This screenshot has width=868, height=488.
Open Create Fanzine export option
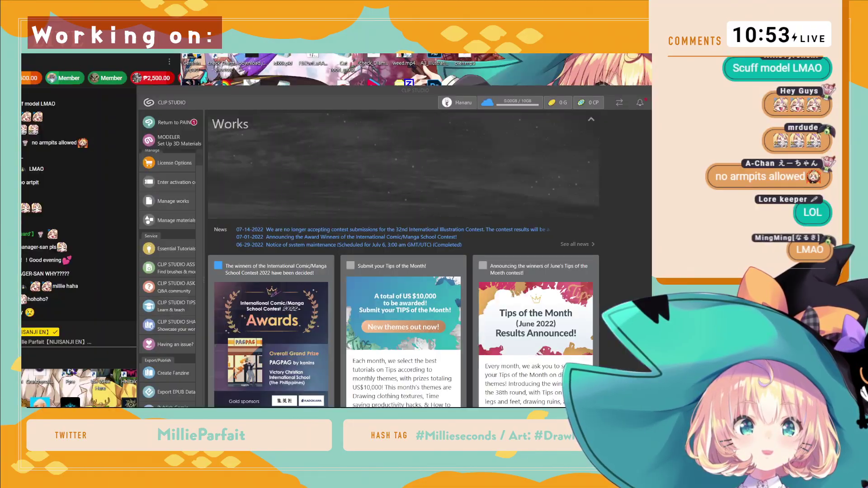pos(173,373)
